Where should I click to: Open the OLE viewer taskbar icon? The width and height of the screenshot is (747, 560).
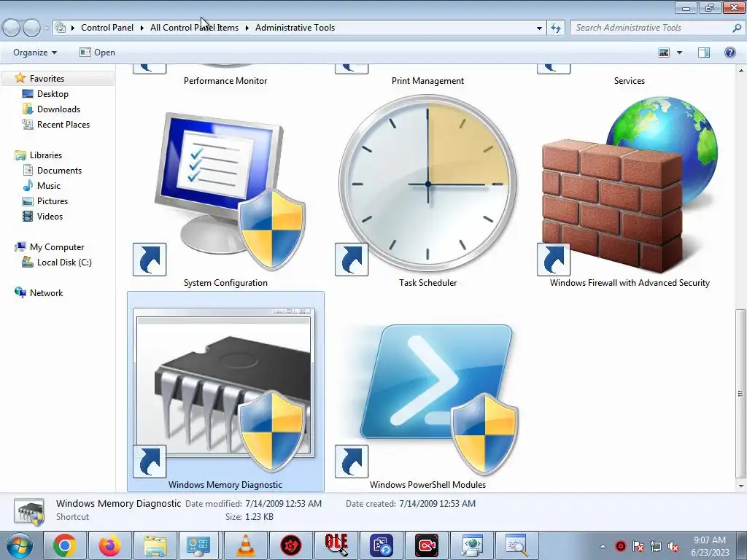[336, 545]
